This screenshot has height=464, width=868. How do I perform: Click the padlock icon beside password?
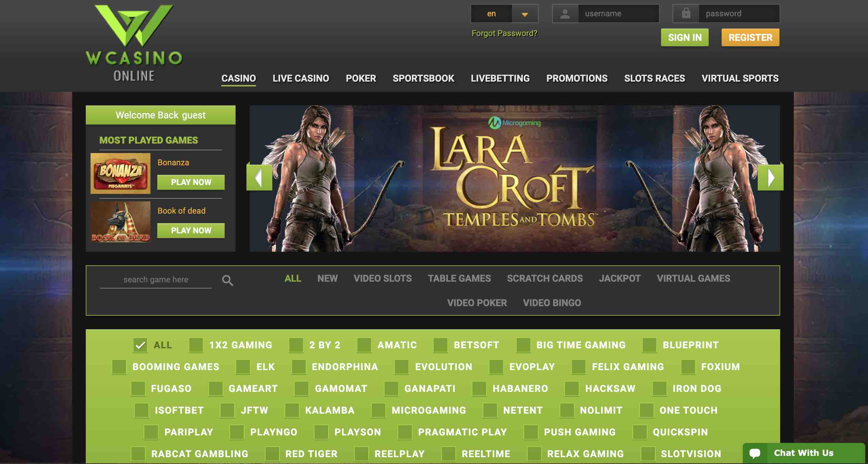[x=686, y=14]
